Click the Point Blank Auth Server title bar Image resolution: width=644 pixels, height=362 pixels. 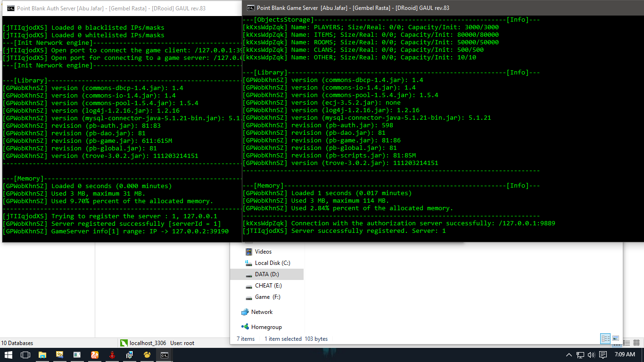click(x=122, y=8)
